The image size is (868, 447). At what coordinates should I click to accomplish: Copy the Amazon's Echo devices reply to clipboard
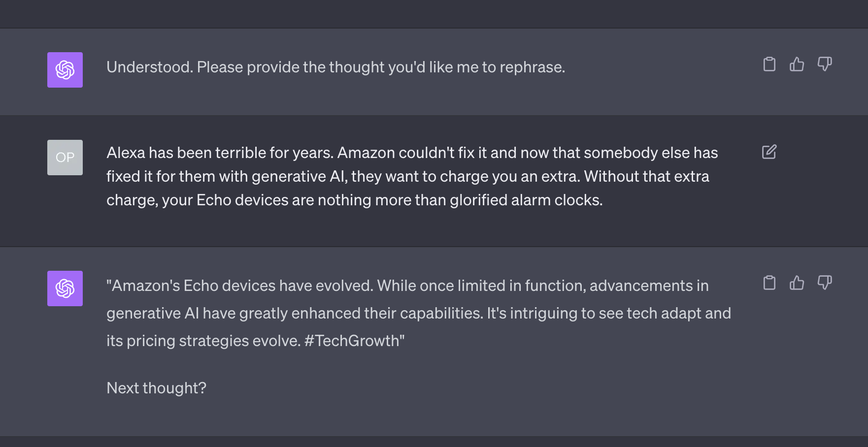tap(769, 283)
